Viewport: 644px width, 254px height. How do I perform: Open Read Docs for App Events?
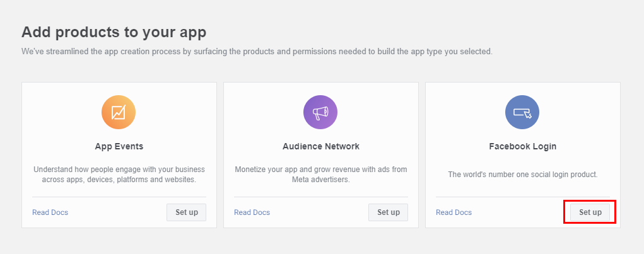click(50, 212)
